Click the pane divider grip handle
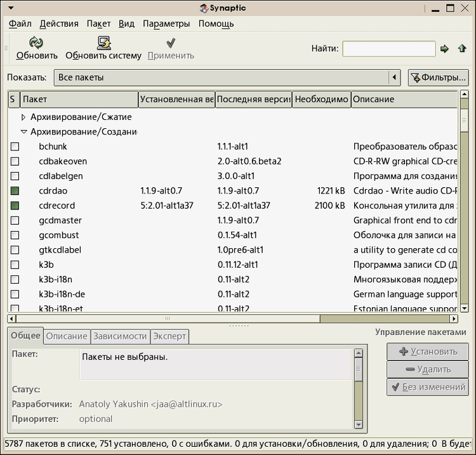 click(x=239, y=326)
